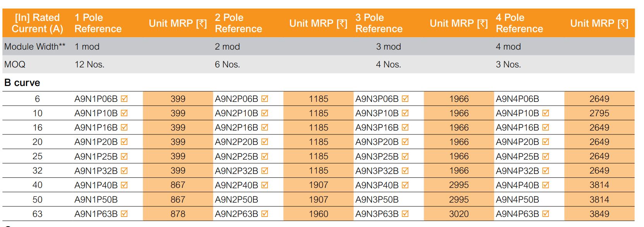Click the 2795 price cell
The height and width of the screenshot is (227, 644).
click(x=599, y=113)
